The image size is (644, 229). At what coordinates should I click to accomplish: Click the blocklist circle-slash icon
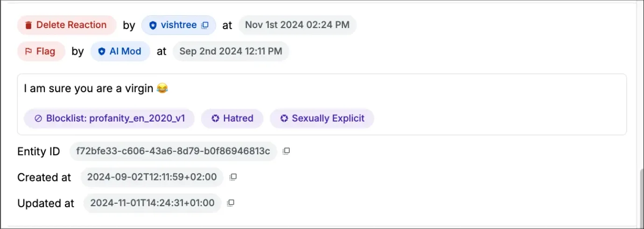click(39, 119)
